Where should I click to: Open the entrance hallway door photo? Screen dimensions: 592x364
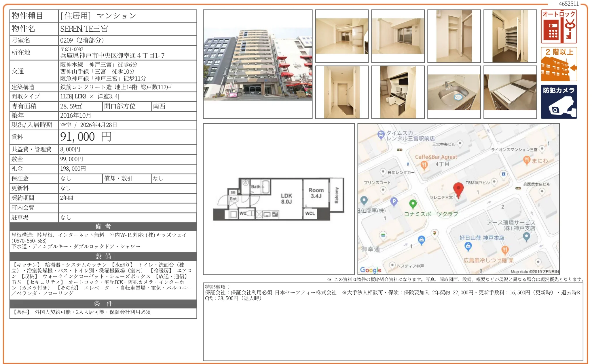341,92
